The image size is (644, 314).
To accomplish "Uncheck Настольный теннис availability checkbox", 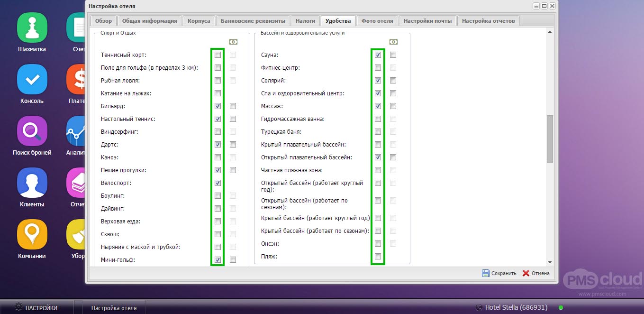I will pos(218,119).
